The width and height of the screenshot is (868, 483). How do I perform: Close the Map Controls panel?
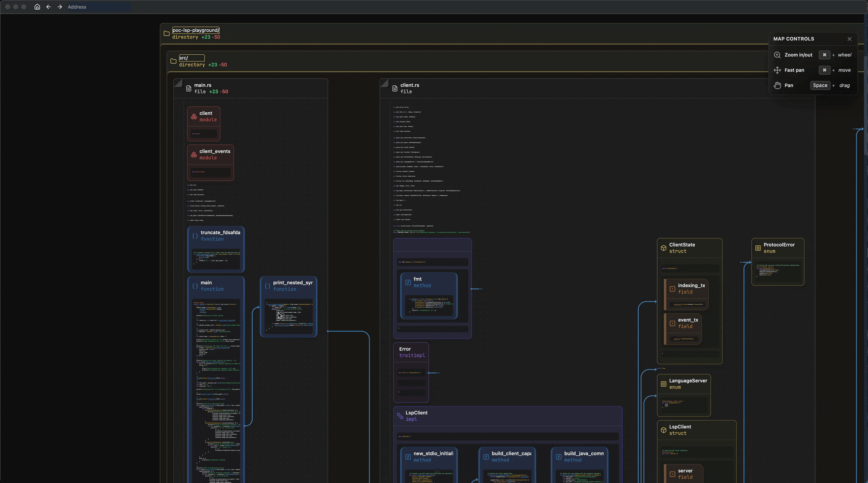click(x=849, y=39)
